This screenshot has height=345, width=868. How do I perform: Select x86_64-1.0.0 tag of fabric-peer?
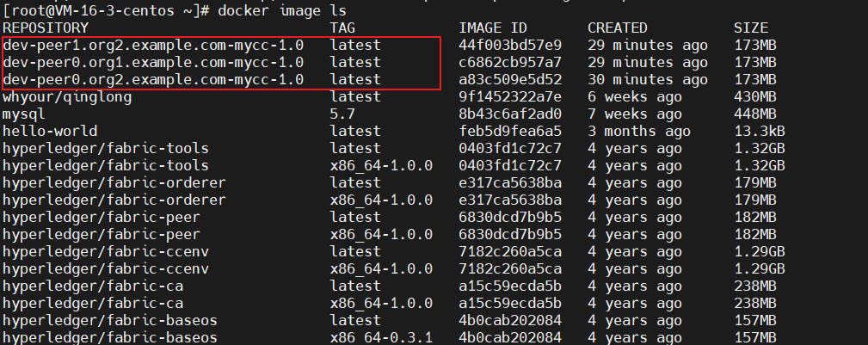[x=381, y=235]
